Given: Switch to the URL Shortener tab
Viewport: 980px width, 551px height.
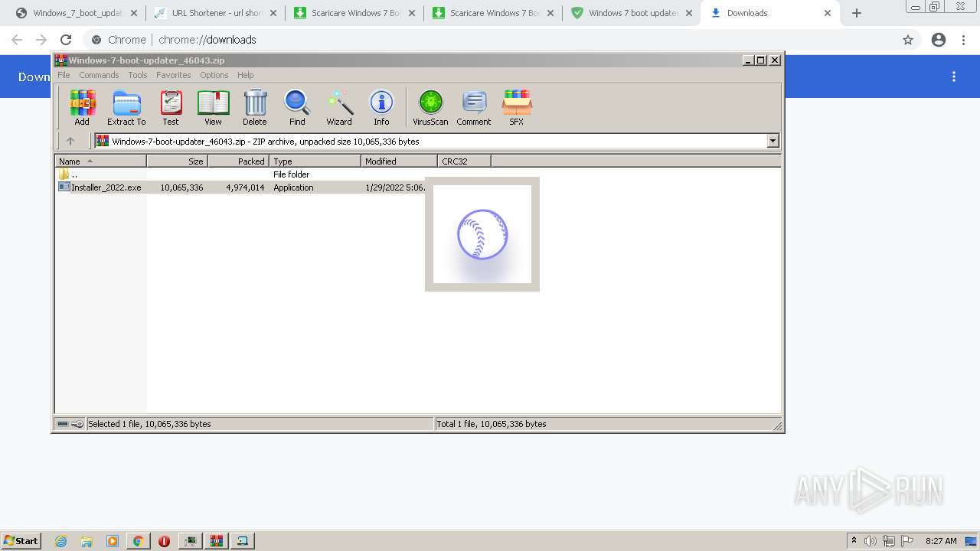Looking at the screenshot, I should click(x=214, y=13).
